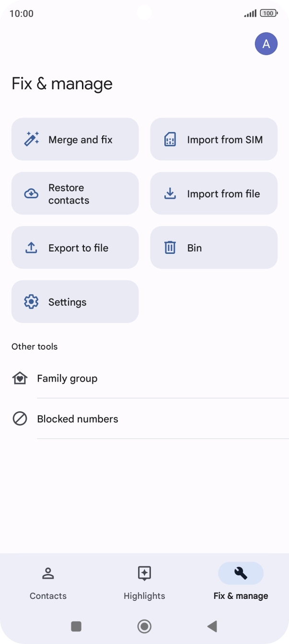Switch to the Highlights tab
Viewport: 289px width, 644px height.
click(144, 583)
